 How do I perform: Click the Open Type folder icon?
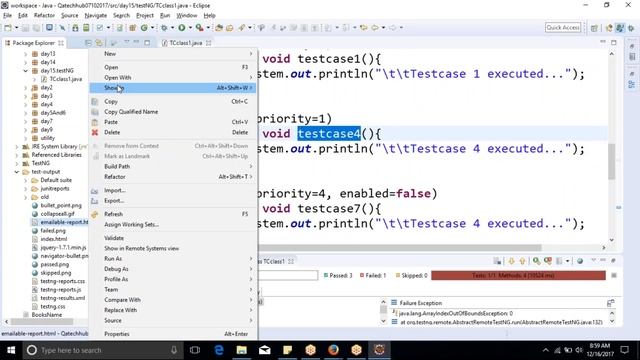219,28
